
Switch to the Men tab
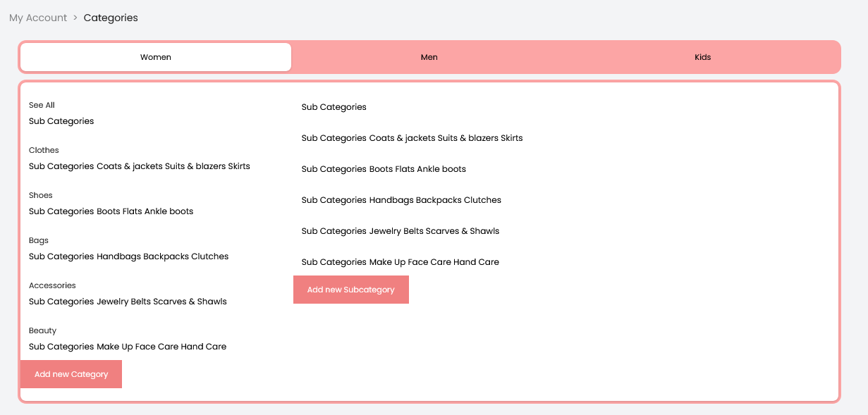click(429, 57)
